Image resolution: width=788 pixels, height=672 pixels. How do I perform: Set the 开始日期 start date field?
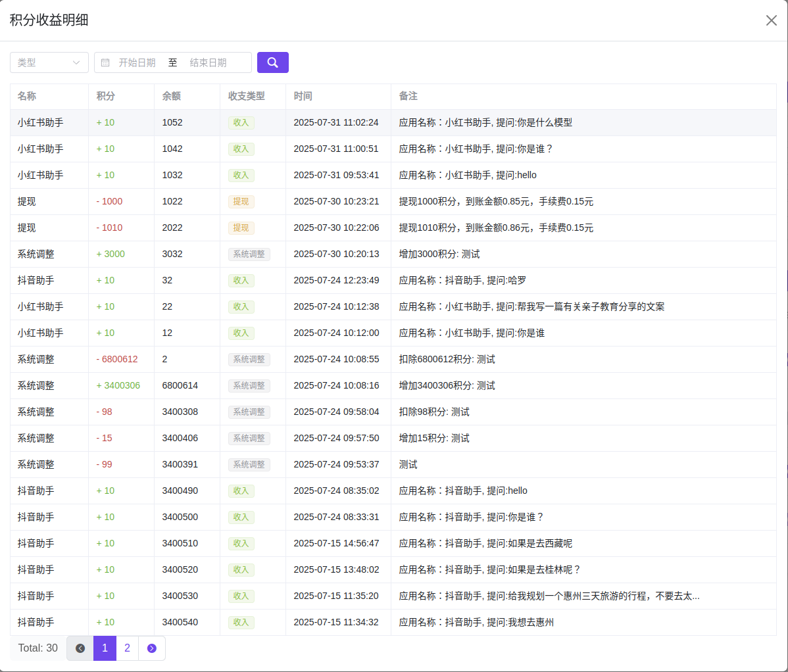click(137, 62)
